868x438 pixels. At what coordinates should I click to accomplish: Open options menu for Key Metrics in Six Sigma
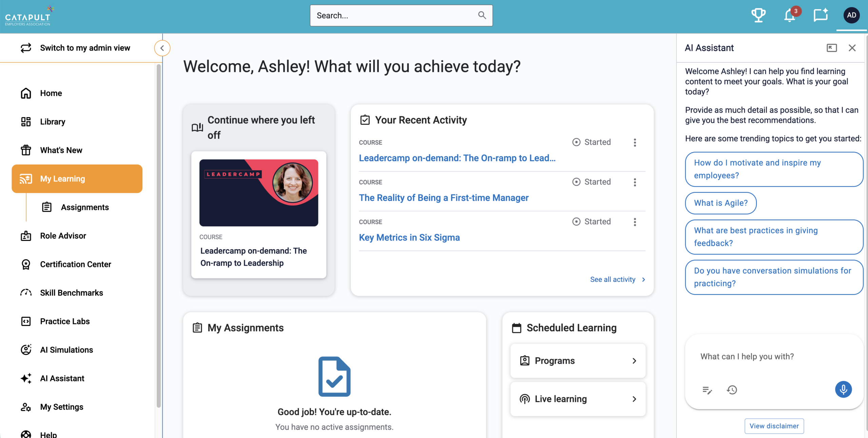click(635, 222)
